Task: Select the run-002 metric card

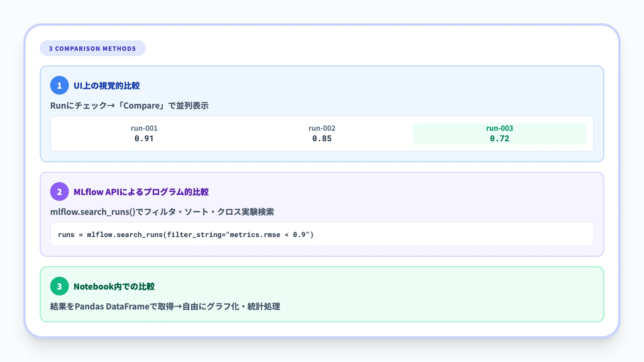Action: pos(322,134)
